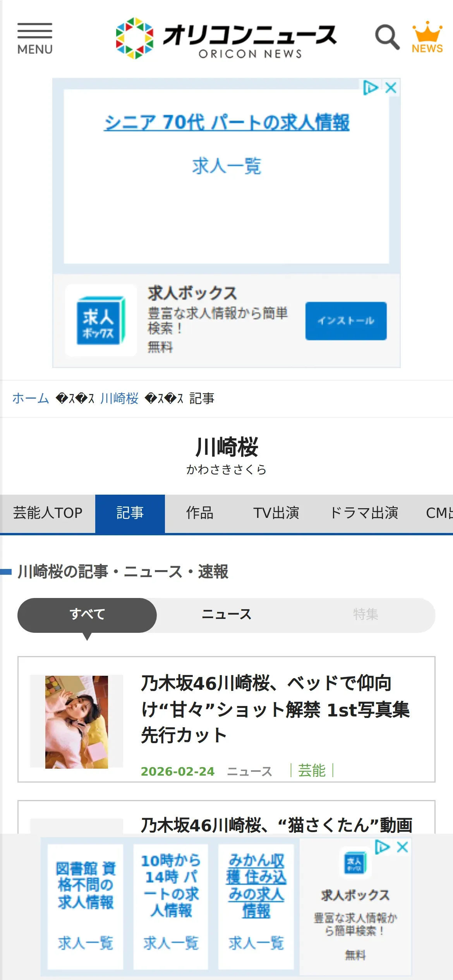Click 求人ボックス title in top ad
Viewport: 453px width, 980px height.
pos(192,293)
